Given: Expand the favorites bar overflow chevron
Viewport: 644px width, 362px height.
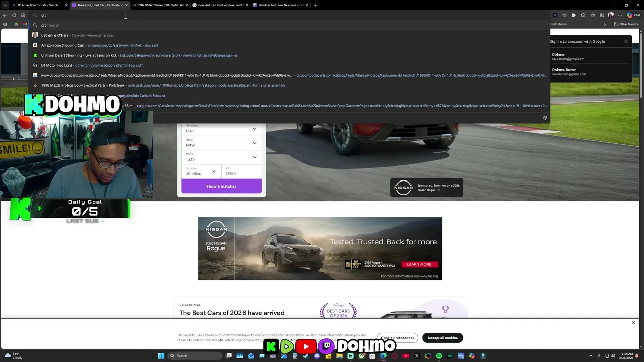Looking at the screenshot, I should [x=605, y=24].
